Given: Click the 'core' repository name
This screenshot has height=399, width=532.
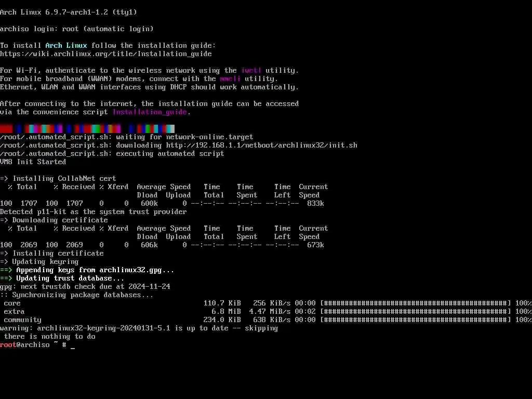Looking at the screenshot, I should (x=12, y=303).
